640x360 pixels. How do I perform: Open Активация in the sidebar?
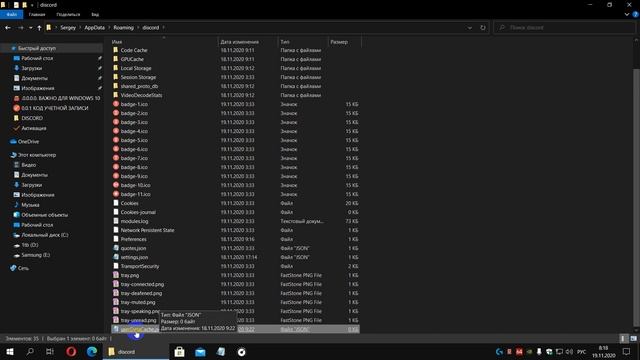(x=33, y=128)
